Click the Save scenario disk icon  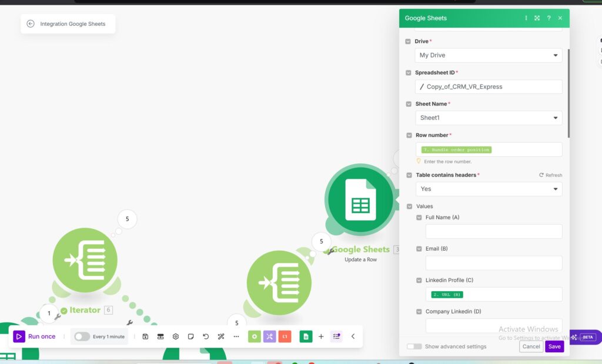click(x=145, y=336)
